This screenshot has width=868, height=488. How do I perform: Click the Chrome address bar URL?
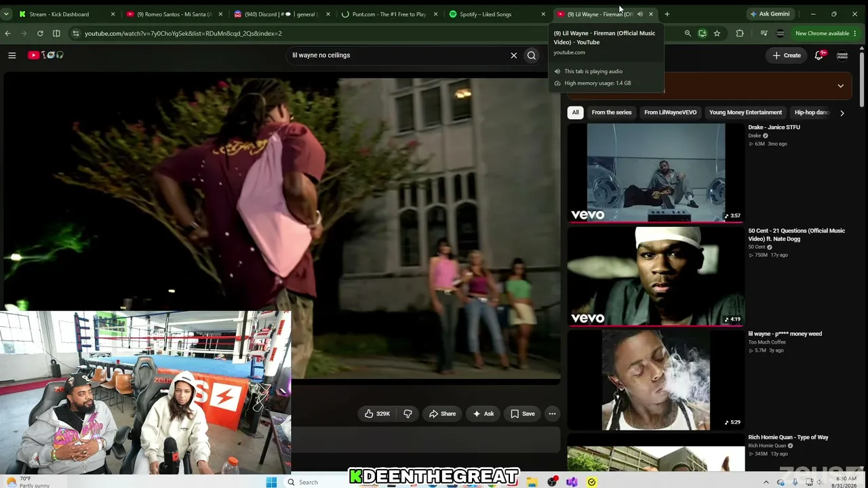click(x=183, y=33)
